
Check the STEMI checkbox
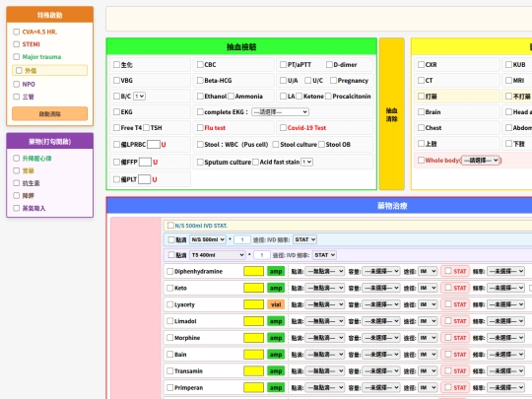pos(17,44)
